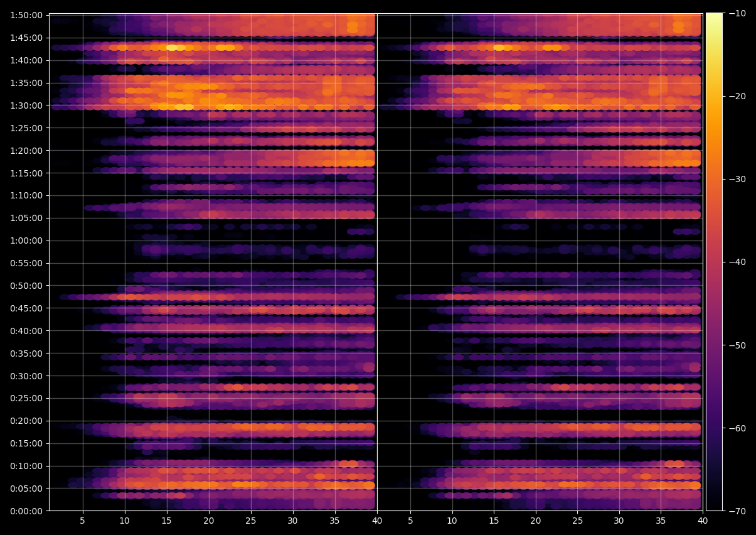Image resolution: width=756 pixels, height=535 pixels.
Task: Select x-axis label 35 of left heatmap
Action: [x=335, y=521]
